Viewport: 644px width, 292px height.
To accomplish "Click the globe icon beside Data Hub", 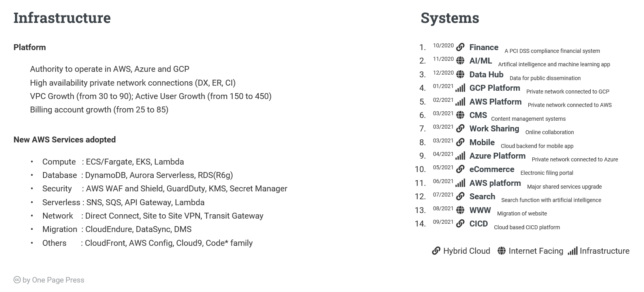I will point(460,75).
